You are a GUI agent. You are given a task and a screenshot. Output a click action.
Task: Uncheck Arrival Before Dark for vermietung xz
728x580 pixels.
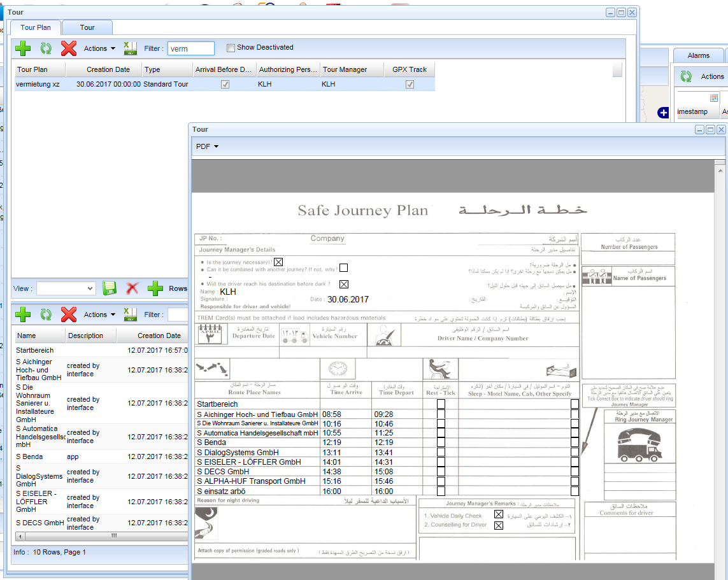click(x=225, y=83)
